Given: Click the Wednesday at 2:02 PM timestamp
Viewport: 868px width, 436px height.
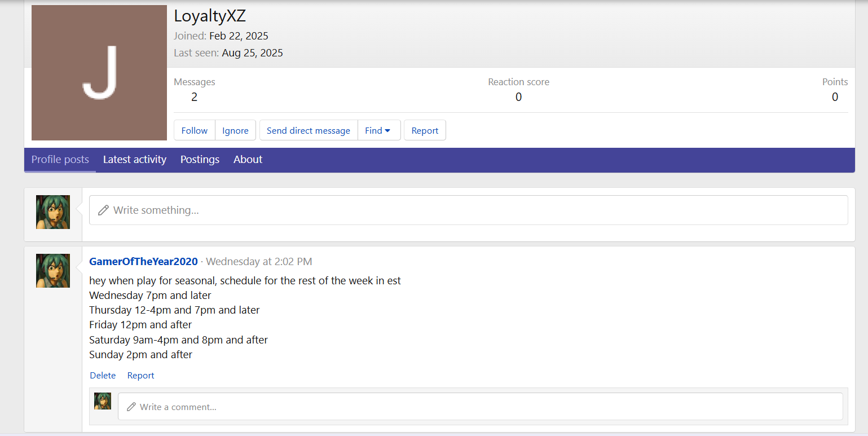Looking at the screenshot, I should (x=259, y=262).
